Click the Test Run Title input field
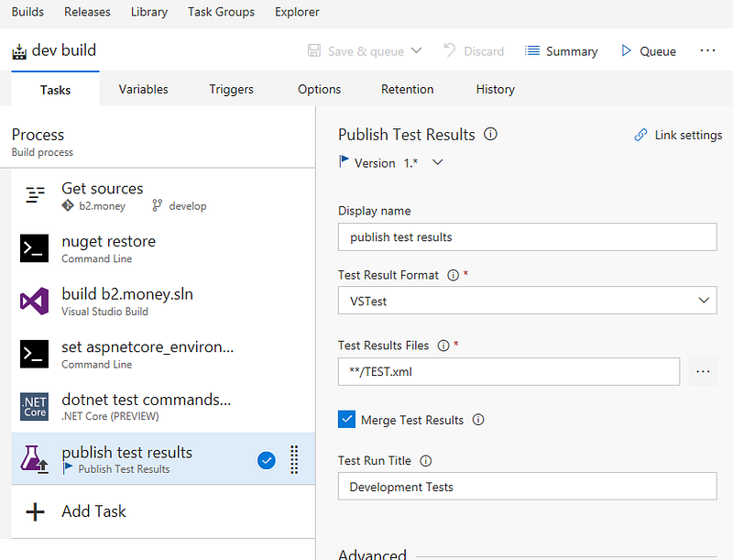The height and width of the screenshot is (560, 733). [528, 486]
